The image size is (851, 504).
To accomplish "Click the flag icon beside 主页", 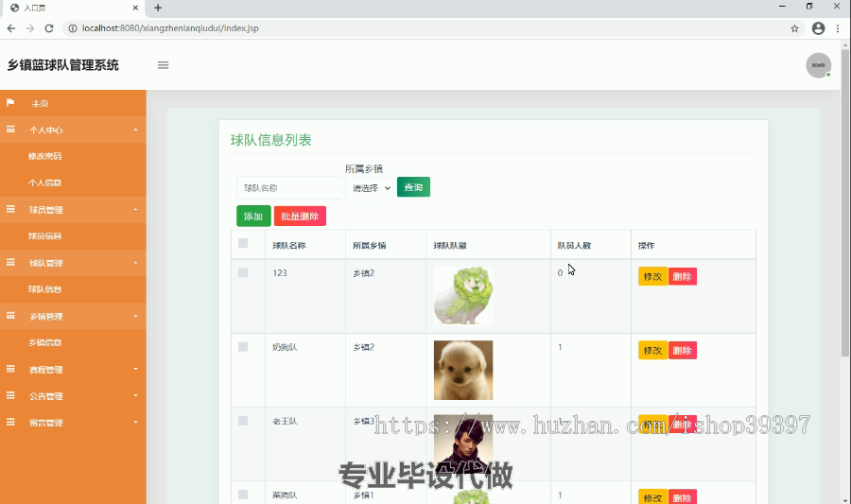I will (x=10, y=102).
